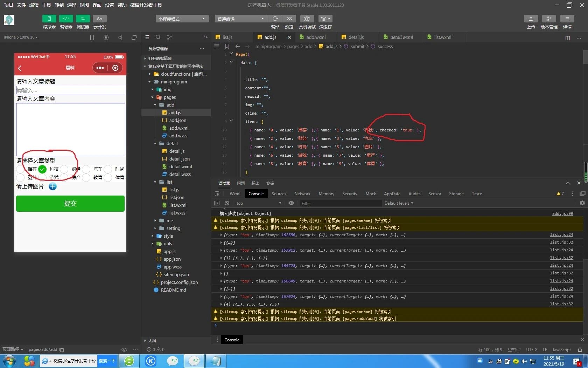
Task: Start real device debugging (真机调试)
Action: (307, 19)
